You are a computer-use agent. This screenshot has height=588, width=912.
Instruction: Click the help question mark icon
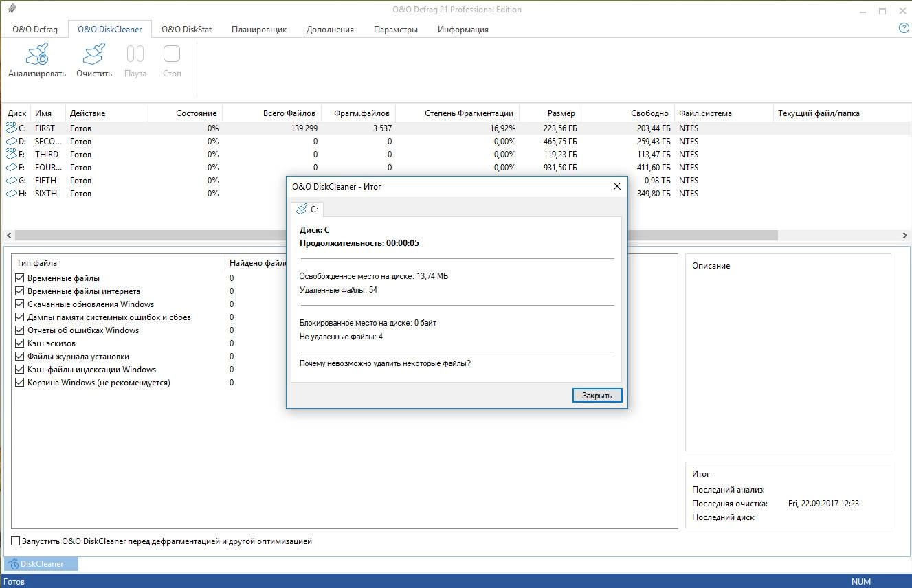click(904, 28)
